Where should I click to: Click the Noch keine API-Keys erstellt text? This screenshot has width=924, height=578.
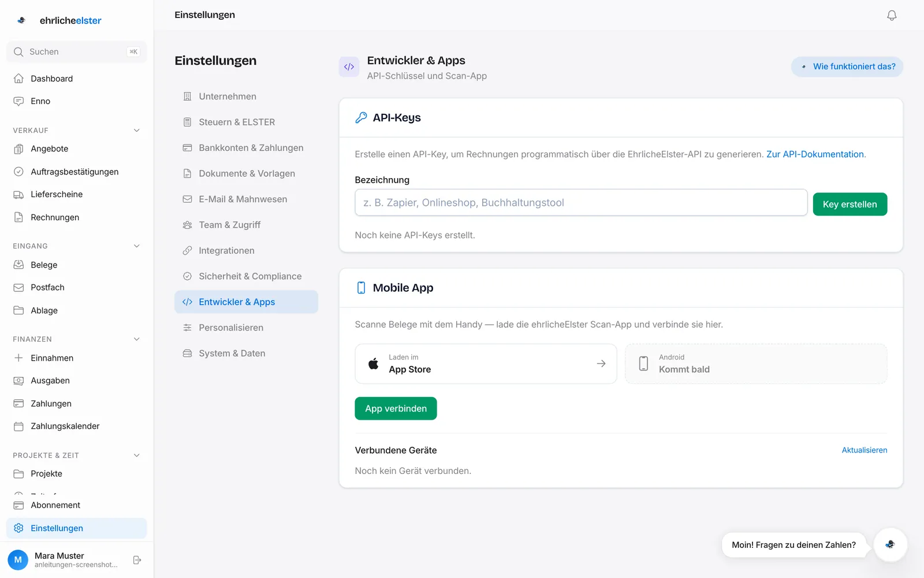click(x=415, y=235)
